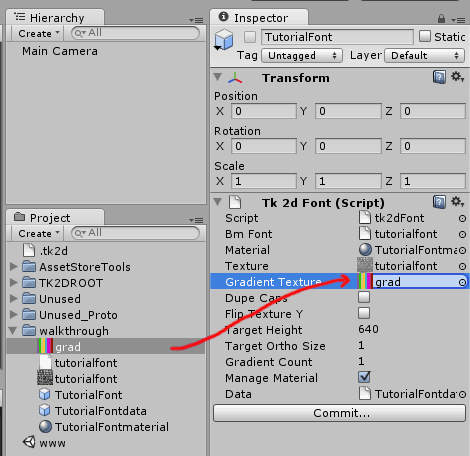Click the Rotation Y field
470x456 pixels.
(x=348, y=146)
